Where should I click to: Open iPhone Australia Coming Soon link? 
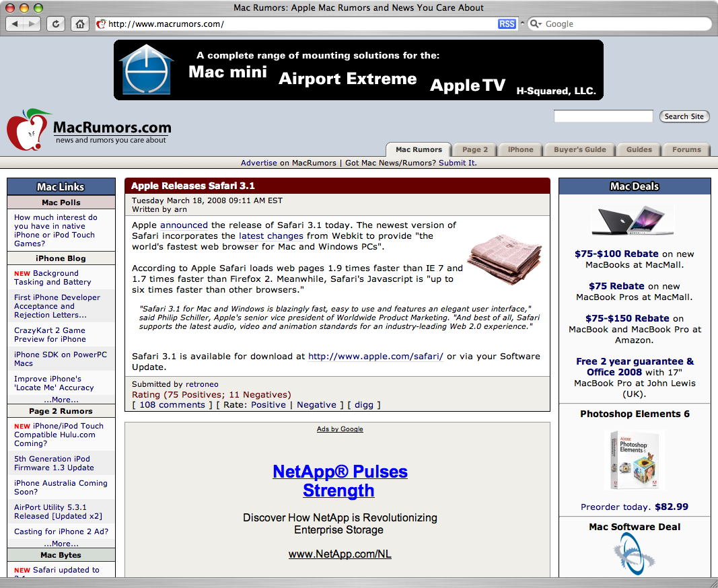point(61,487)
